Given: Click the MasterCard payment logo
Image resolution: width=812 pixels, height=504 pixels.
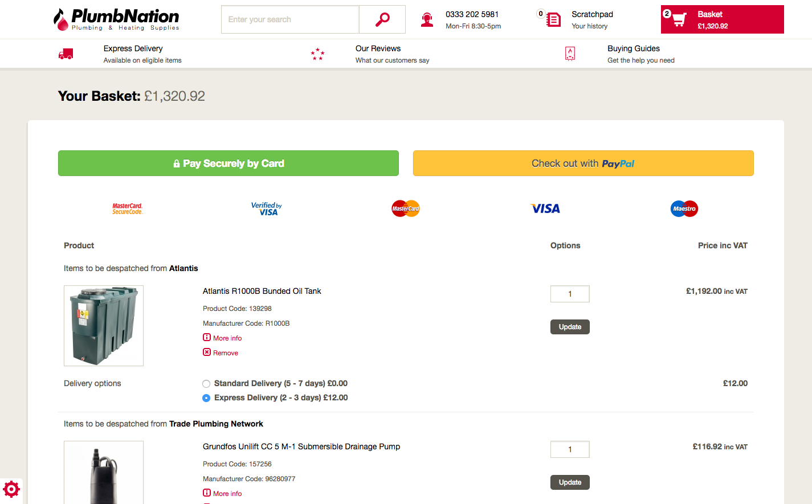Looking at the screenshot, I should (406, 208).
